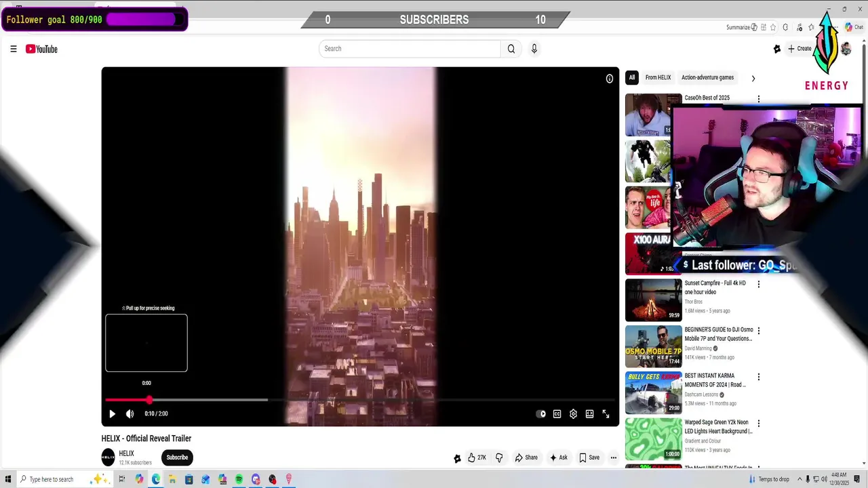868x488 pixels.
Task: Open options for BEGINNER'S GUIDE DJI Osmo video
Action: coord(759,331)
